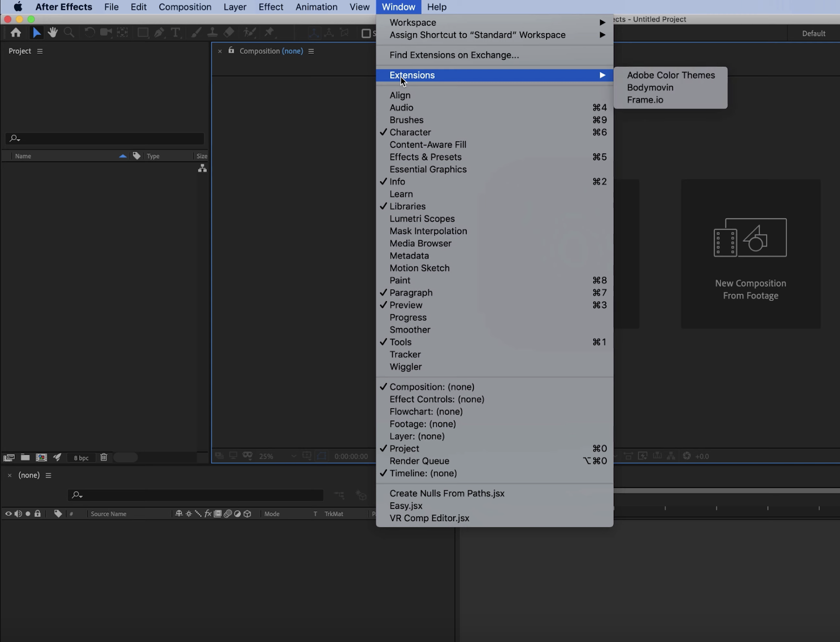Disable the Preview panel in Window menu
The width and height of the screenshot is (840, 642).
coord(406,305)
